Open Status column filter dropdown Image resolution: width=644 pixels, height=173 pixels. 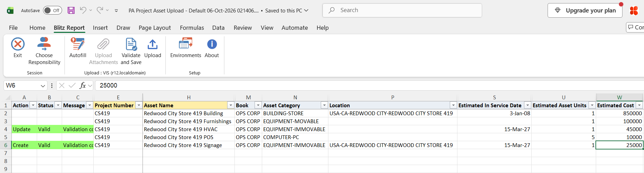coord(58,105)
